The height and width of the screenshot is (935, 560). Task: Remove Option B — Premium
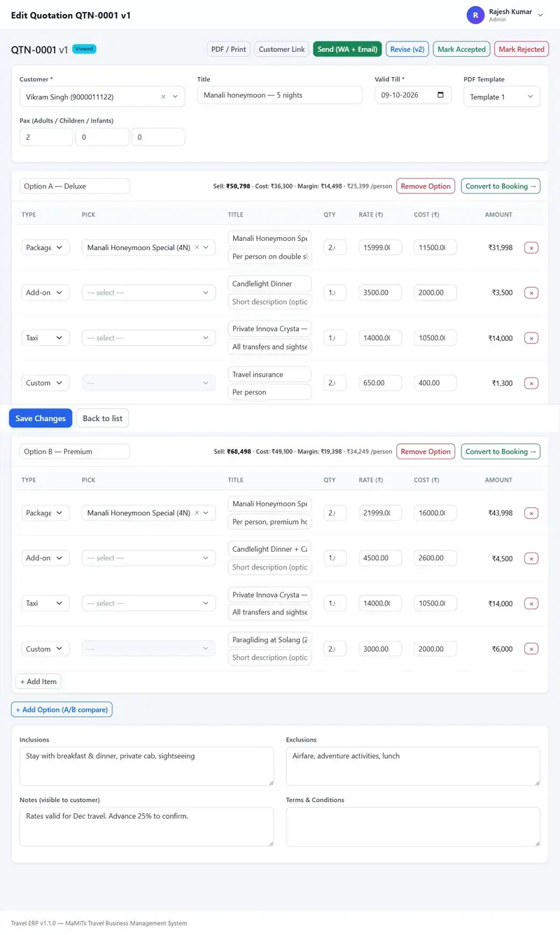tap(426, 452)
